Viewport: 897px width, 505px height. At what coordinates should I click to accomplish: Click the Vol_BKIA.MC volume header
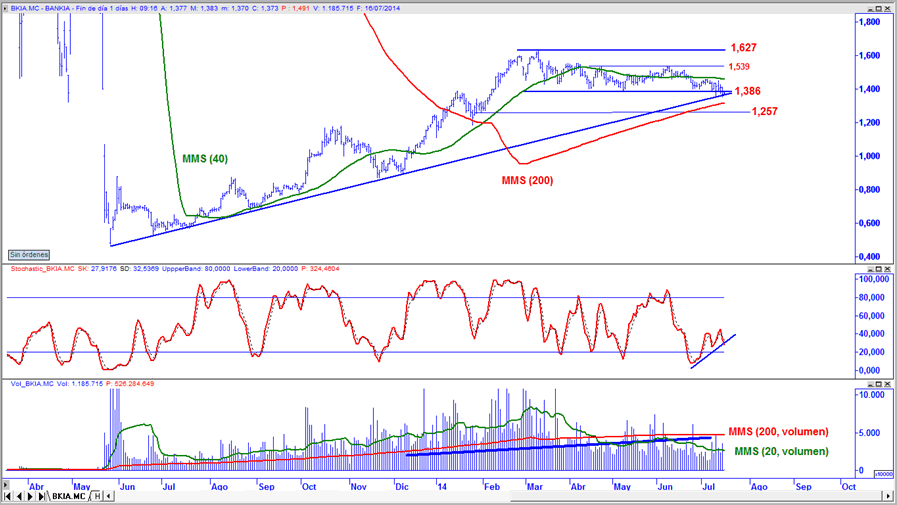click(32, 383)
